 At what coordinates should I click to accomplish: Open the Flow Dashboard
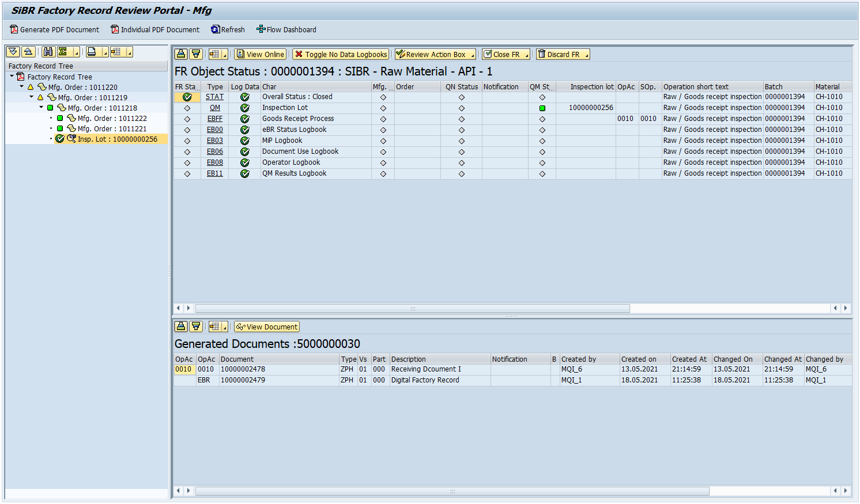tap(286, 29)
